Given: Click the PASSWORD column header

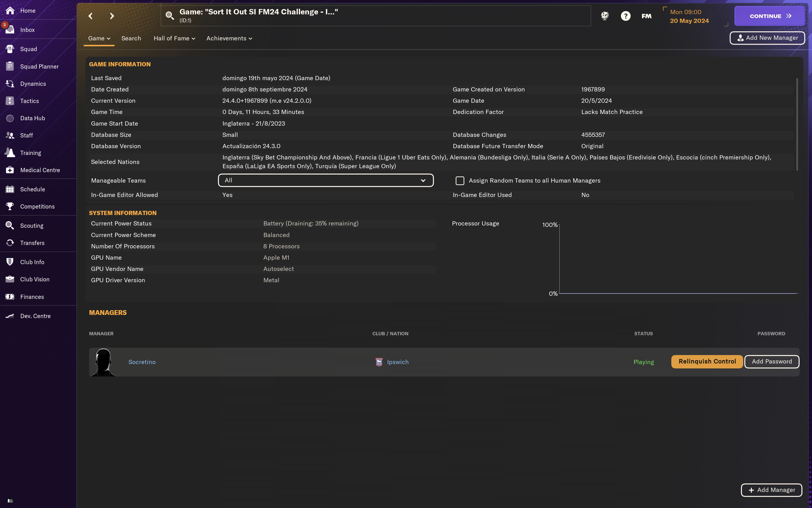Looking at the screenshot, I should coord(771,334).
